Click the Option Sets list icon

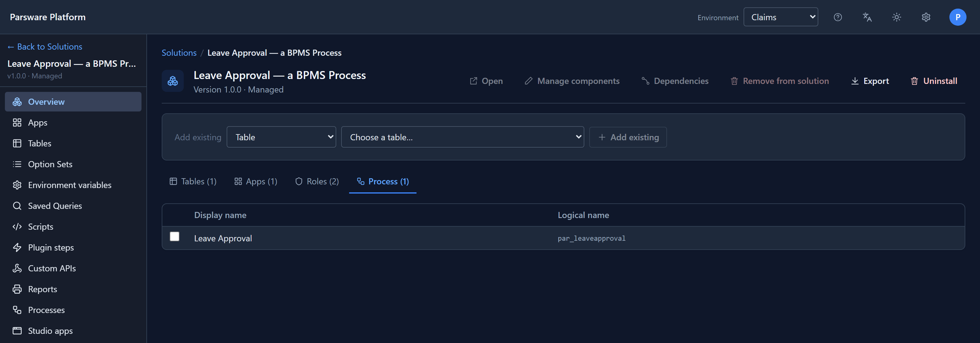[x=17, y=164]
